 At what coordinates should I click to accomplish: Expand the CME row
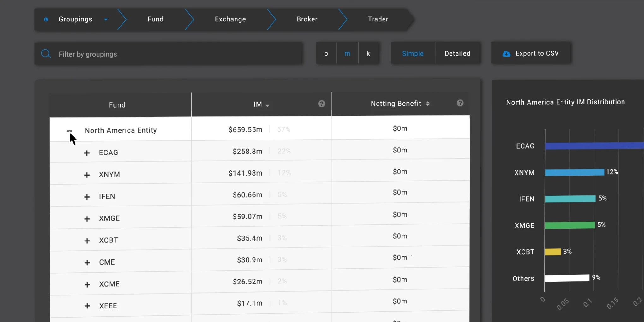tap(87, 263)
